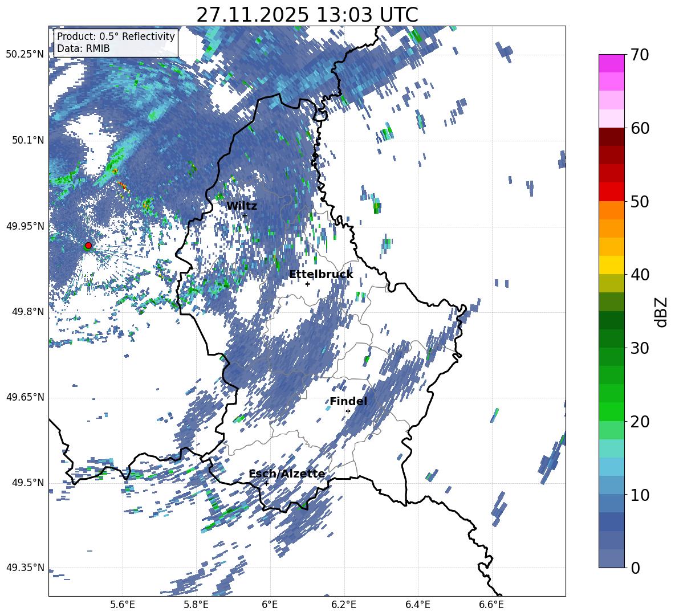Click the 0 value on the colorbar
This screenshot has height=616, width=675.
[635, 568]
